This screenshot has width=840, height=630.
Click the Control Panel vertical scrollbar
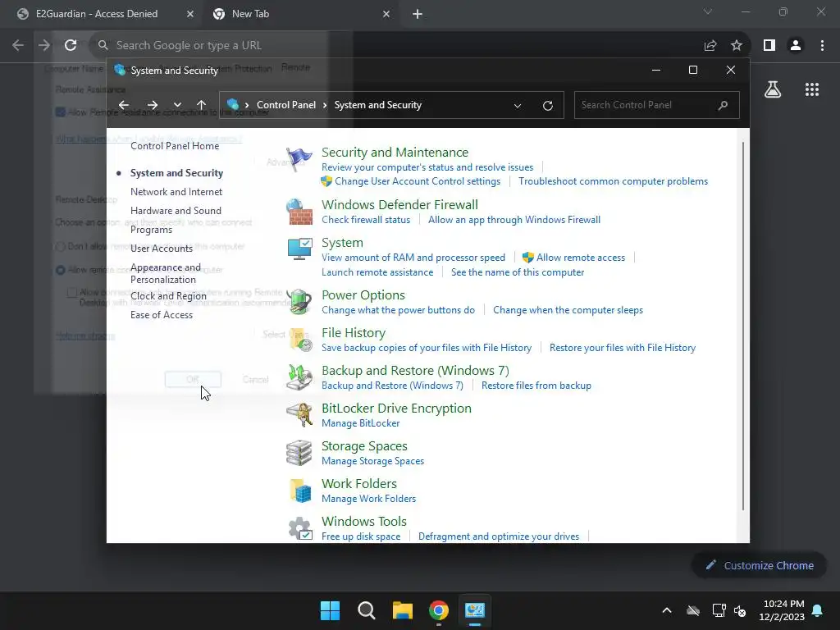coord(743,326)
